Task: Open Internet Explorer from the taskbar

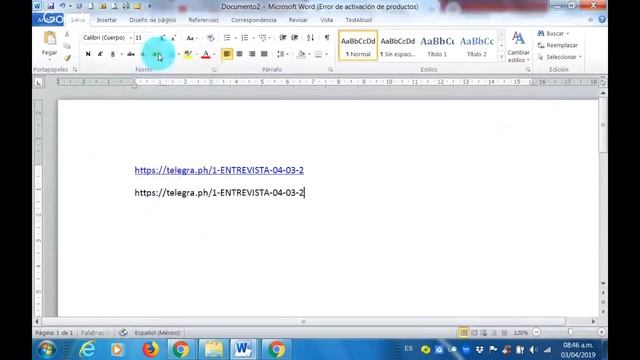Action: pos(87,349)
